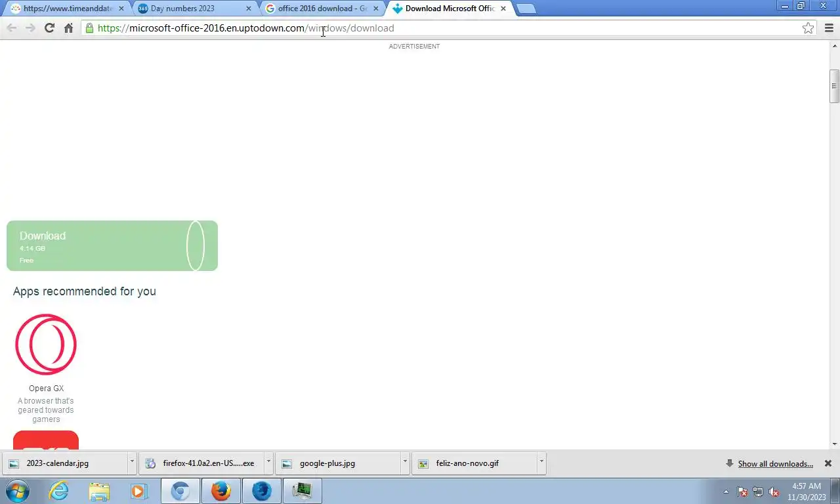Click the muted volume tray icon
840x504 pixels.
(x=774, y=492)
